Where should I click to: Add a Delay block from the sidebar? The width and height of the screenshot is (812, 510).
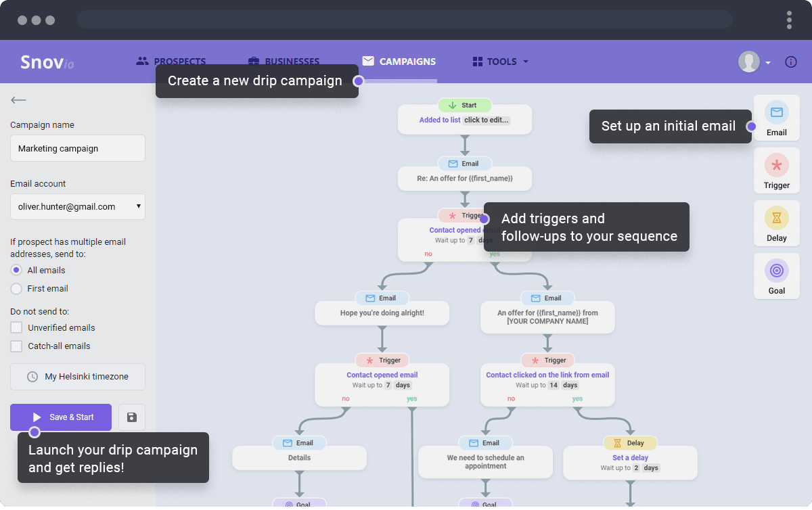coord(776,223)
